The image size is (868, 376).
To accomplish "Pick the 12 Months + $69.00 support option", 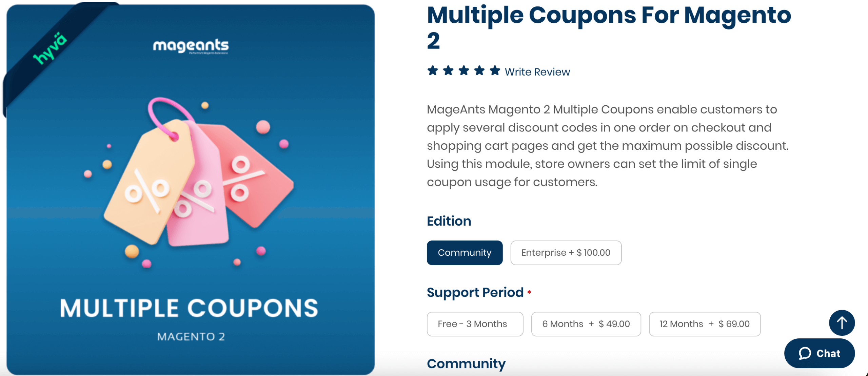I will pyautogui.click(x=705, y=324).
